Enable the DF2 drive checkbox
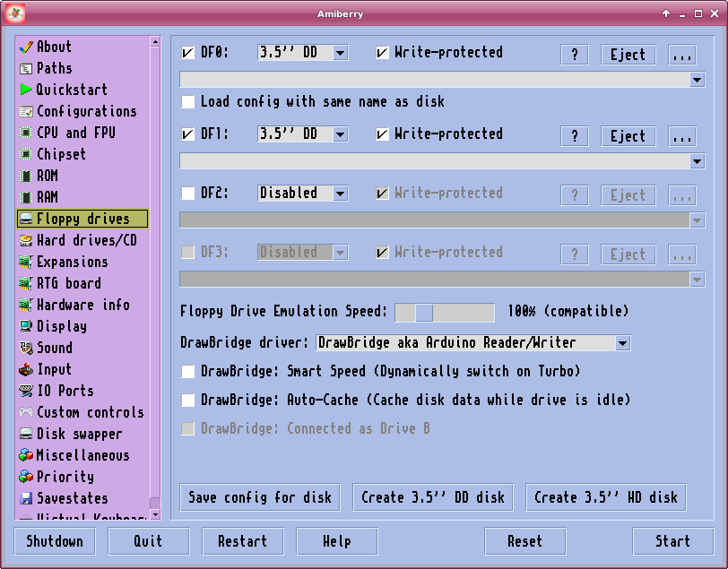 (188, 193)
